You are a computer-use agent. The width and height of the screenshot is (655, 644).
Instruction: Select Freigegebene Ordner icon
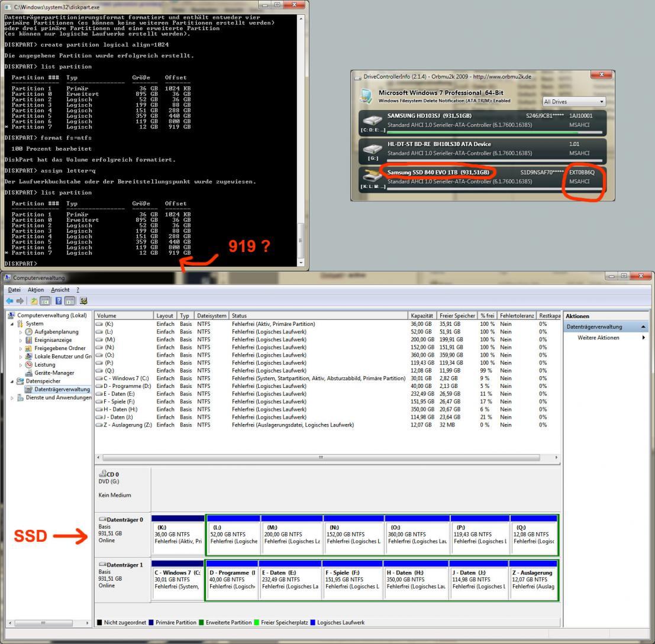click(x=29, y=348)
